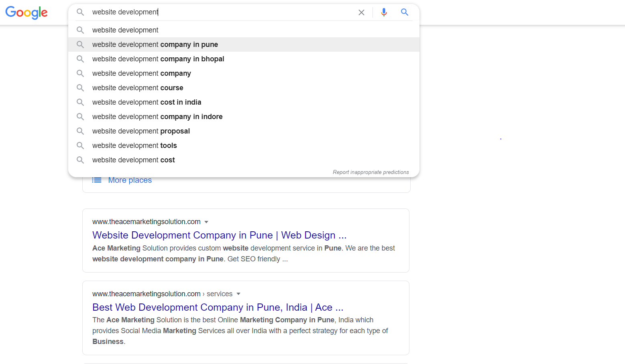Open 'Best Web Development Company in Pune, India' result
625x364 pixels.
pyautogui.click(x=218, y=307)
